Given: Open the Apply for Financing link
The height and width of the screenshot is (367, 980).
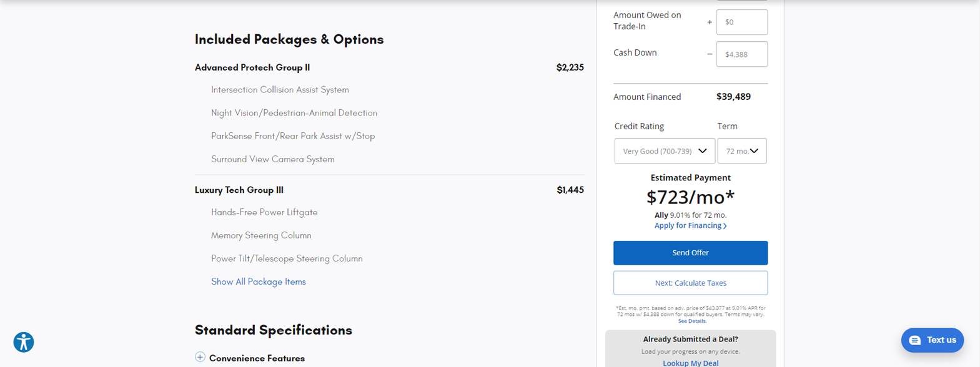Looking at the screenshot, I should (688, 225).
